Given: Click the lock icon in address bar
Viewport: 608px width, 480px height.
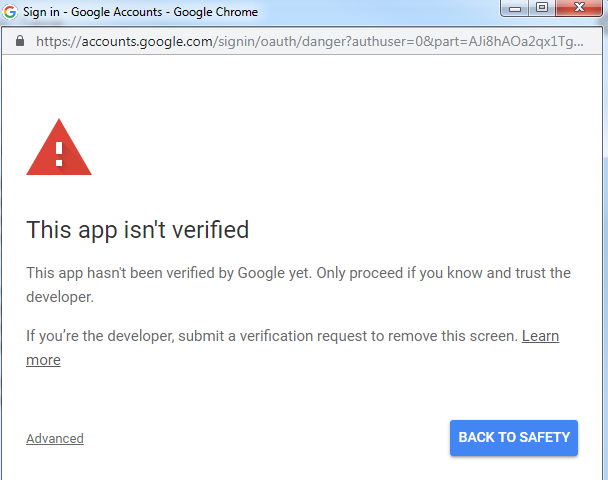Looking at the screenshot, I should (x=20, y=41).
